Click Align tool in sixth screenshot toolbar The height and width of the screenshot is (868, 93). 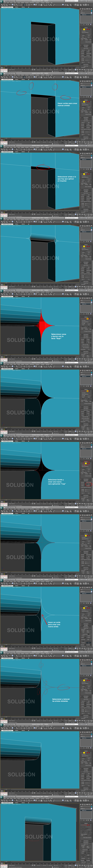pyautogui.click(x=68, y=367)
